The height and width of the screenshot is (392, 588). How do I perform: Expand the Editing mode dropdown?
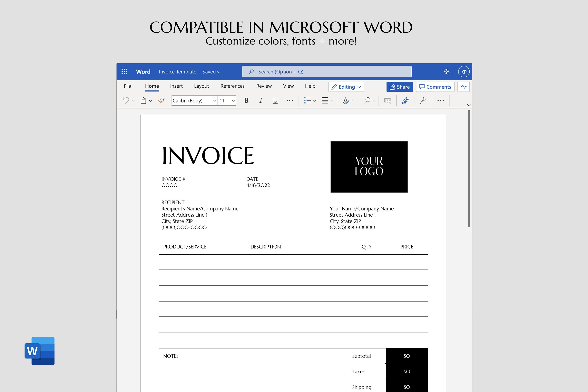click(346, 87)
